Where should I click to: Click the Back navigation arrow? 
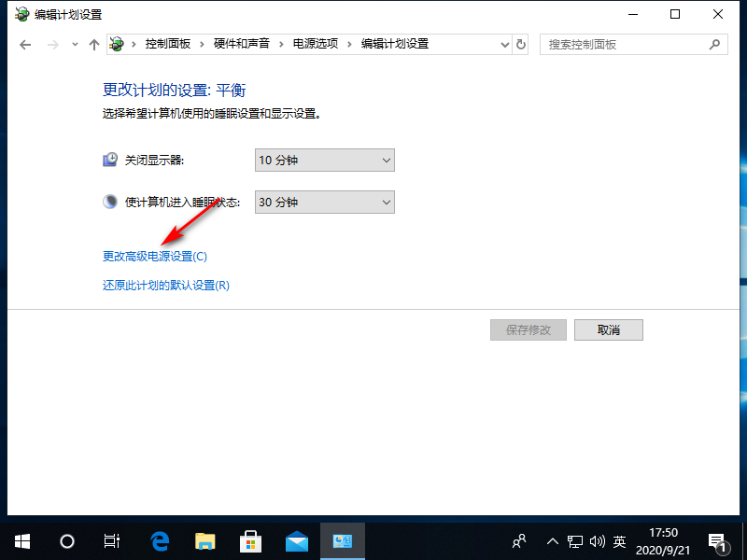tap(25, 44)
